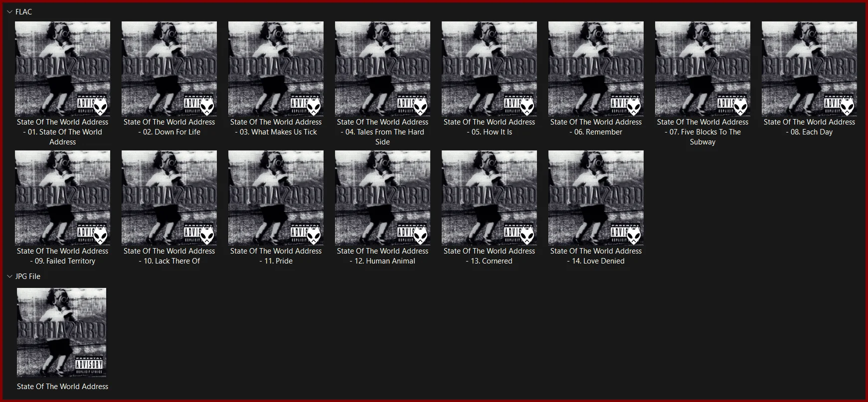This screenshot has height=402, width=868.
Task: Collapse the JPG File group chevron
Action: [x=9, y=276]
